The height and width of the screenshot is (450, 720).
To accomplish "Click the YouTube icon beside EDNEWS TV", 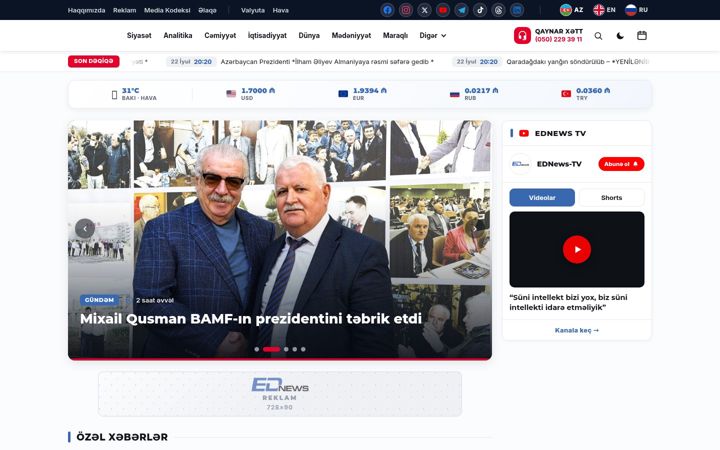I will click(523, 133).
